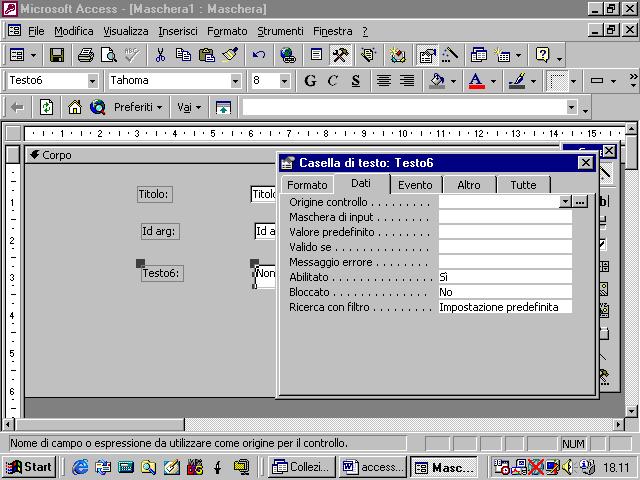Screen dimensions: 640x480
Task: Expand the View button dropdown arrow
Action: click(33, 55)
